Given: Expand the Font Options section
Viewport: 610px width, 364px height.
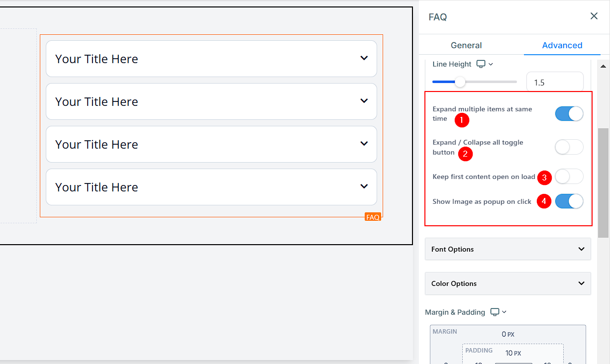Looking at the screenshot, I should (x=508, y=249).
